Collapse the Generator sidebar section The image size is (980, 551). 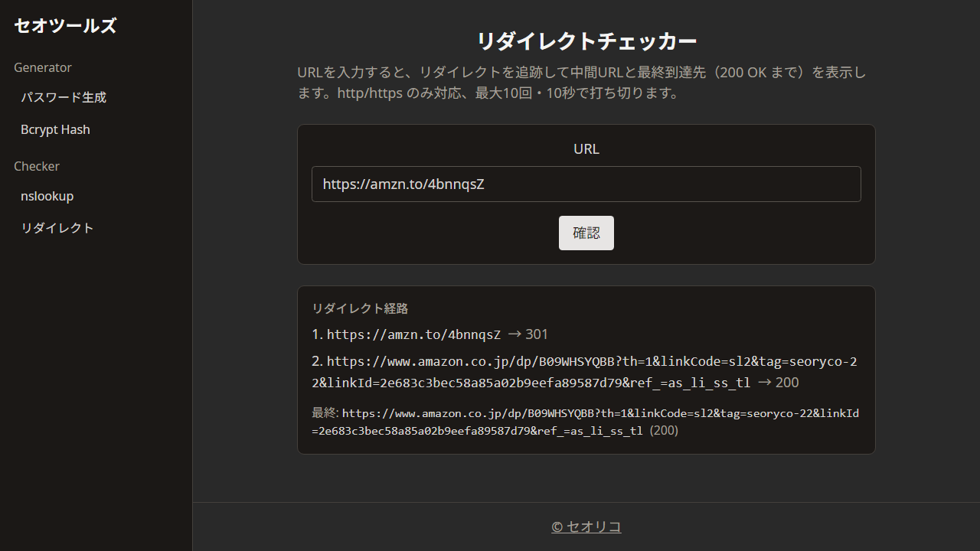click(x=43, y=67)
